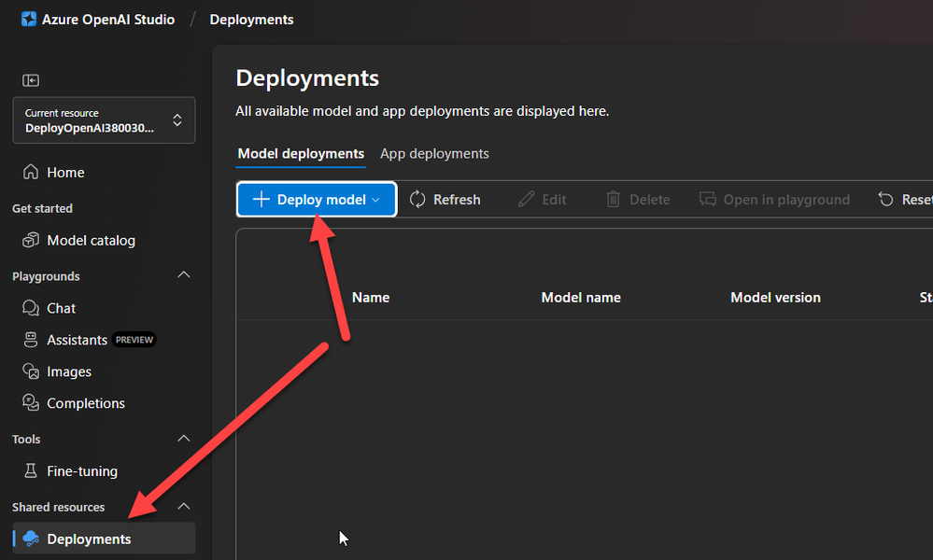Click Open in playground button
The height and width of the screenshot is (560, 933).
(x=775, y=199)
